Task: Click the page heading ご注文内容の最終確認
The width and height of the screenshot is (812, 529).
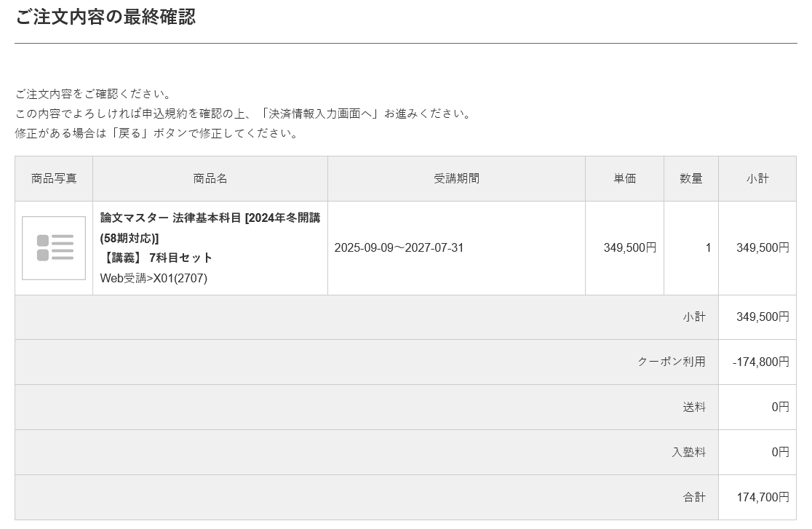Action: (106, 17)
